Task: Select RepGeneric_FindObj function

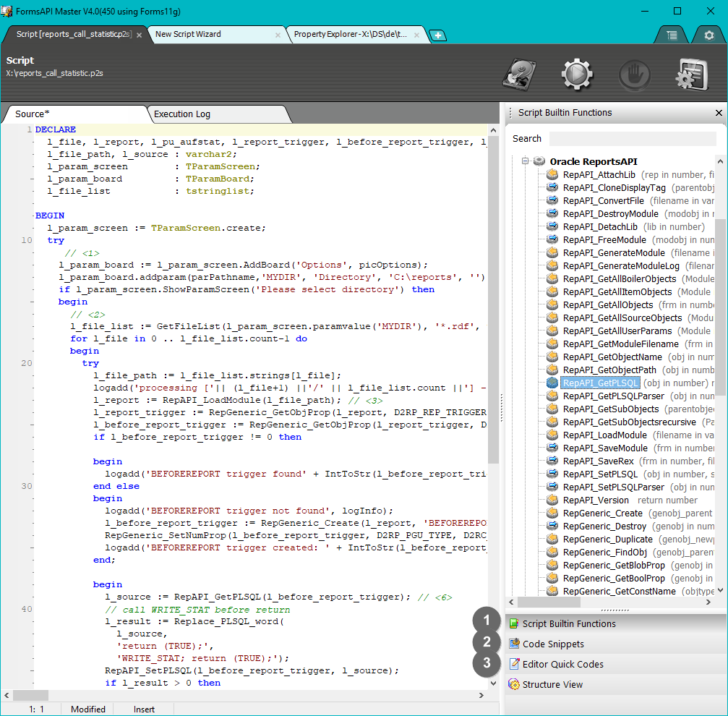Action: pos(605,552)
